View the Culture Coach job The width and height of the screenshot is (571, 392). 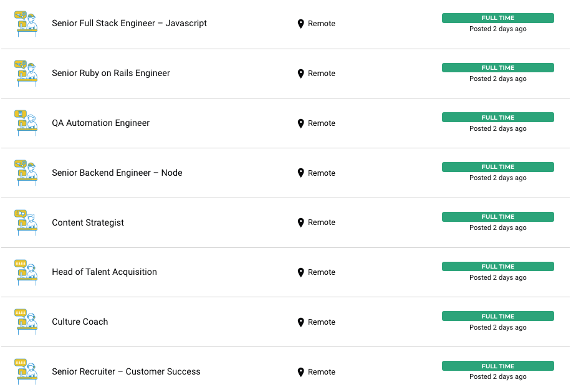tap(80, 322)
